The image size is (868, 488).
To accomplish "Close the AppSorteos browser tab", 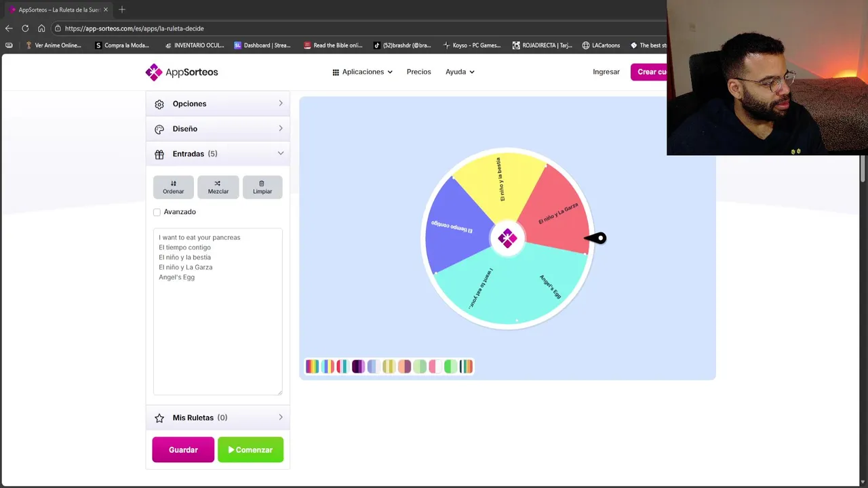I will tap(106, 9).
